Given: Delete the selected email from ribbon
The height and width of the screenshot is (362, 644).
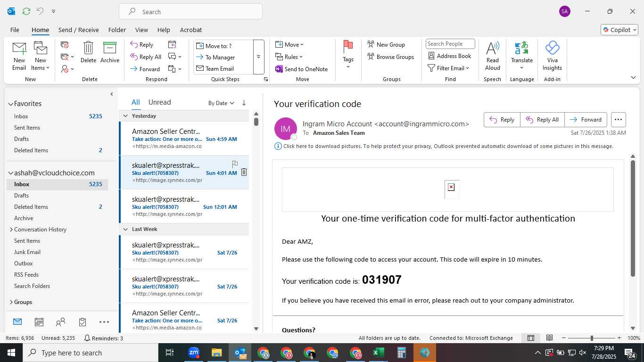Looking at the screenshot, I should (88, 52).
